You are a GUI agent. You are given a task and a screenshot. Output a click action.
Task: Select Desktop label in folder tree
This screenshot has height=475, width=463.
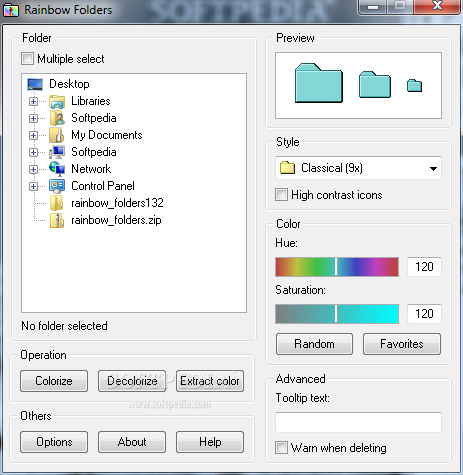point(69,84)
